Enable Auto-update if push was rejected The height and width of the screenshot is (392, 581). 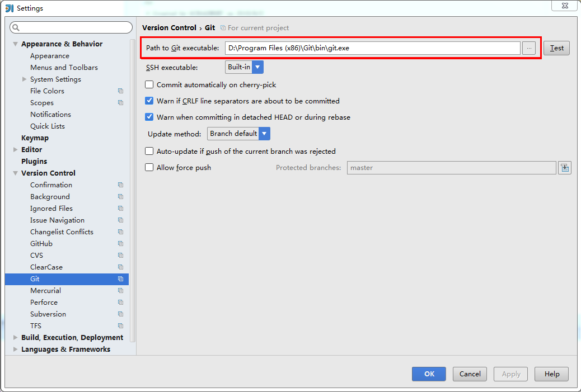149,151
